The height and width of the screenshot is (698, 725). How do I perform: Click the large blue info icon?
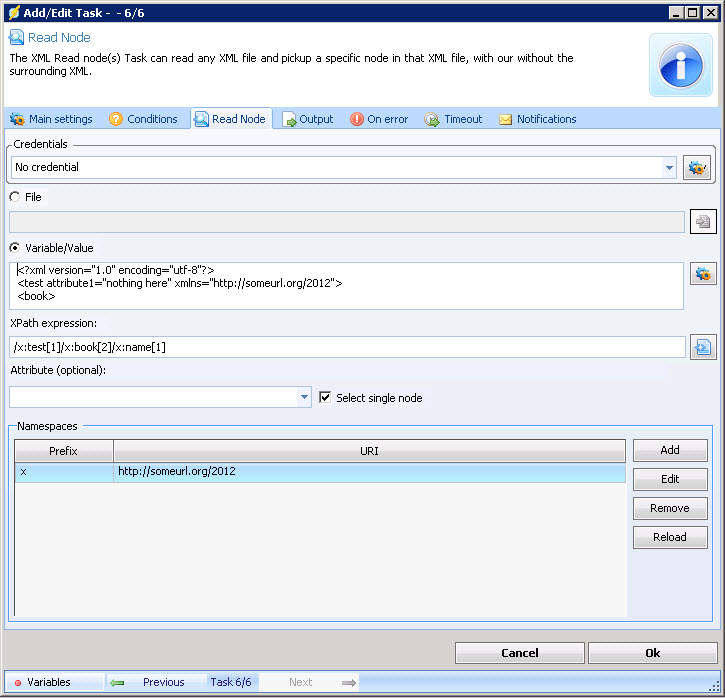click(681, 65)
